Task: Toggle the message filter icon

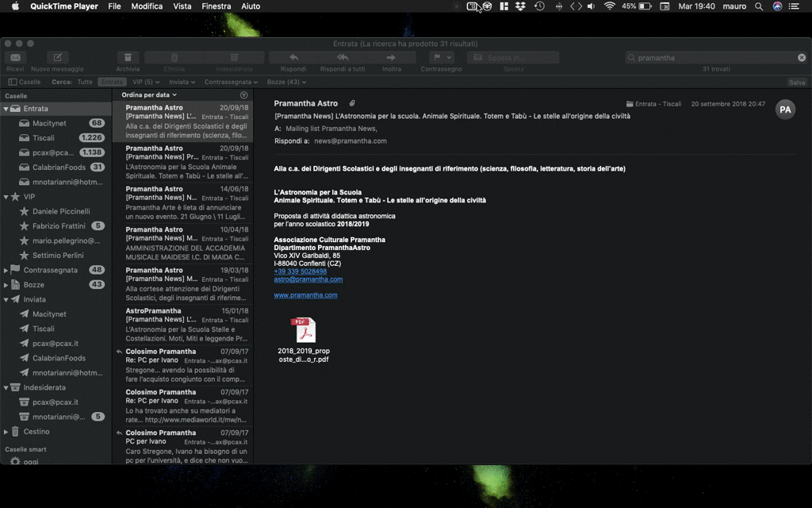Action: tap(244, 95)
